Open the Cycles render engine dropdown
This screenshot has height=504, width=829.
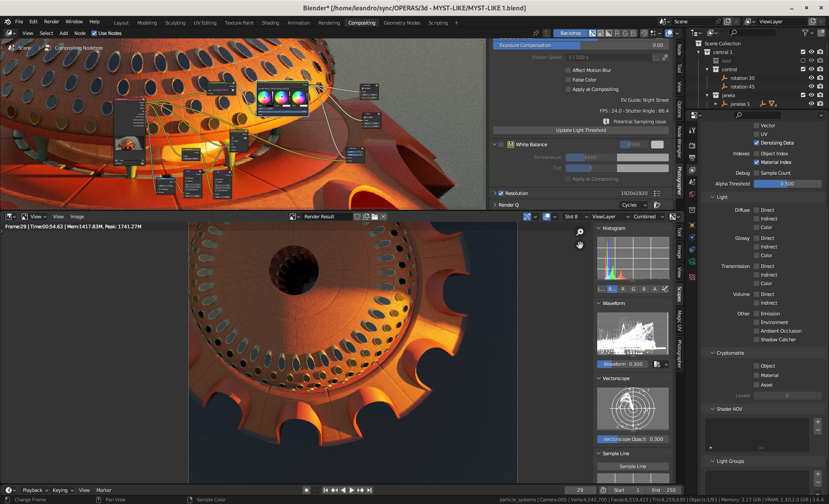[x=633, y=205]
